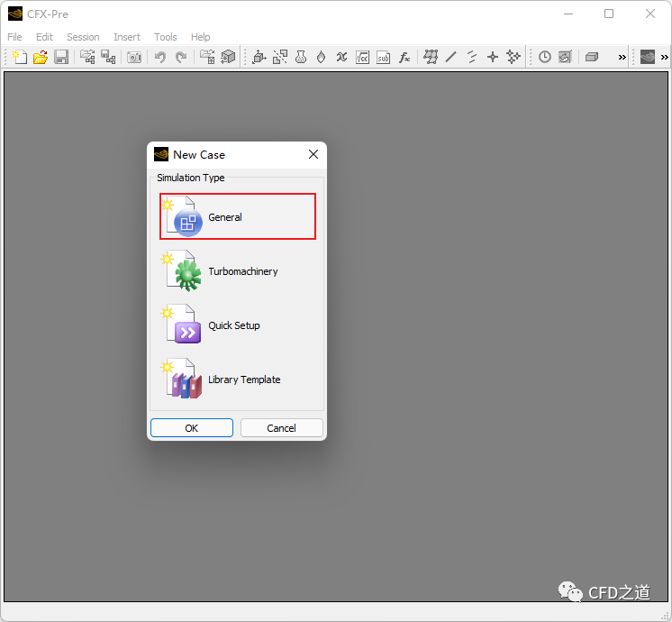Open a case with the folder icon

41,57
